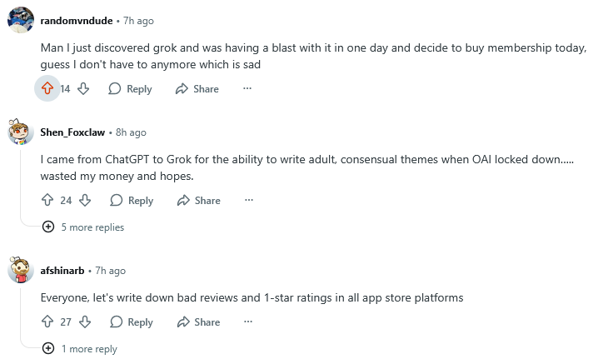This screenshot has height=364, width=593.
Task: Upvote afshinarb's comment
Action: click(x=47, y=322)
